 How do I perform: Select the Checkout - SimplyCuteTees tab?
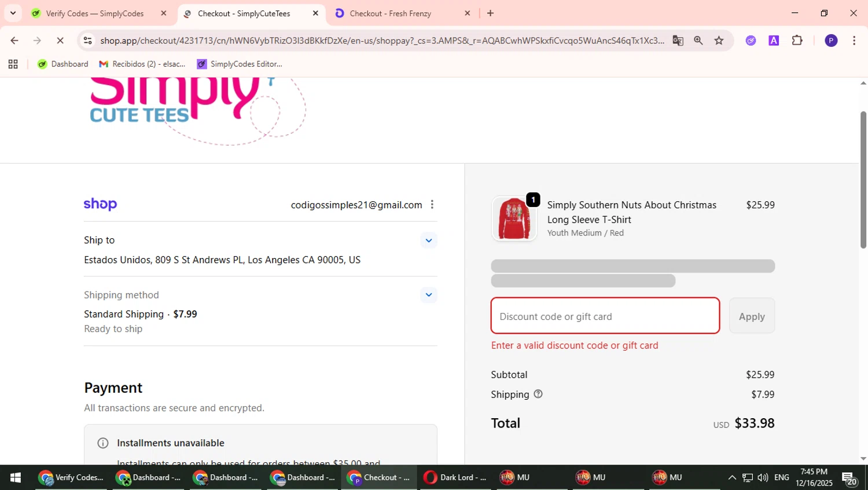[244, 13]
